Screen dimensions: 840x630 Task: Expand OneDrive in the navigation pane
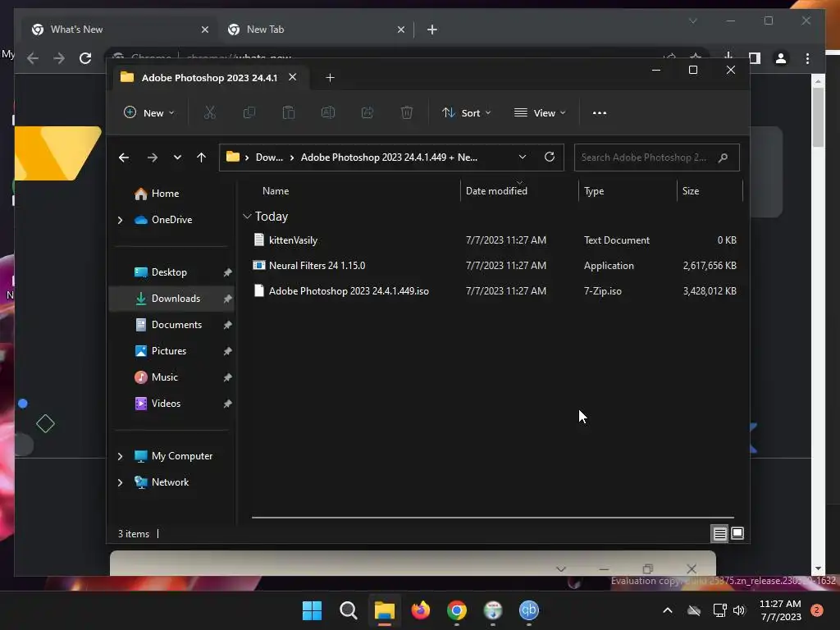[120, 220]
